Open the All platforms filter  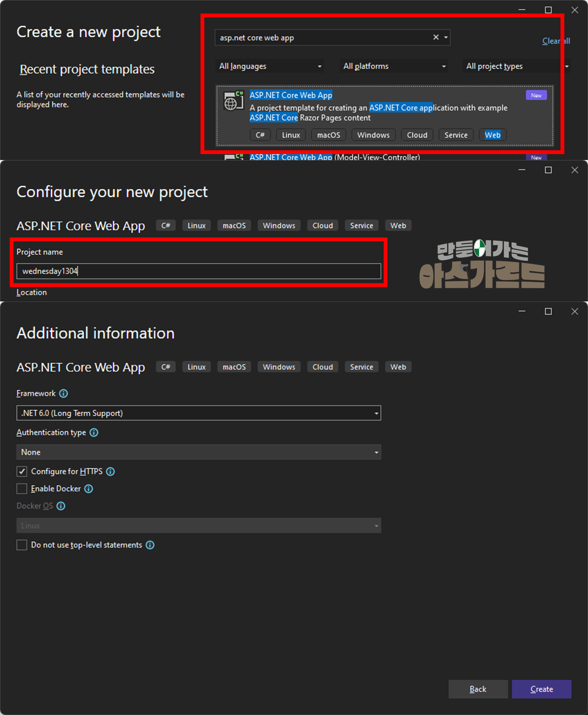tap(394, 66)
